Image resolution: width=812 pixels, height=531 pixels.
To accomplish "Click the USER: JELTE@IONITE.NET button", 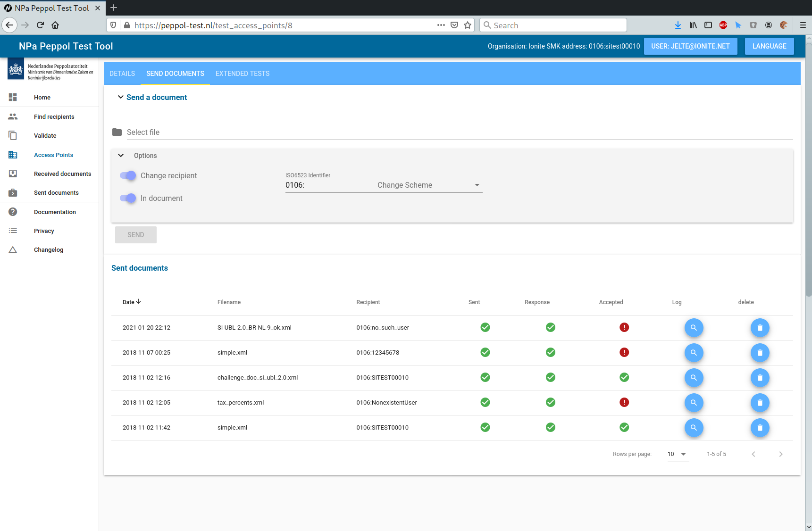I will 690,46.
